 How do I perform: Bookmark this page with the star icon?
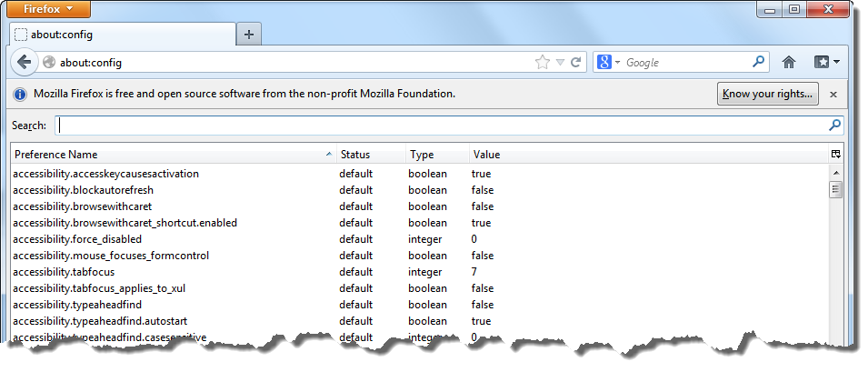543,63
